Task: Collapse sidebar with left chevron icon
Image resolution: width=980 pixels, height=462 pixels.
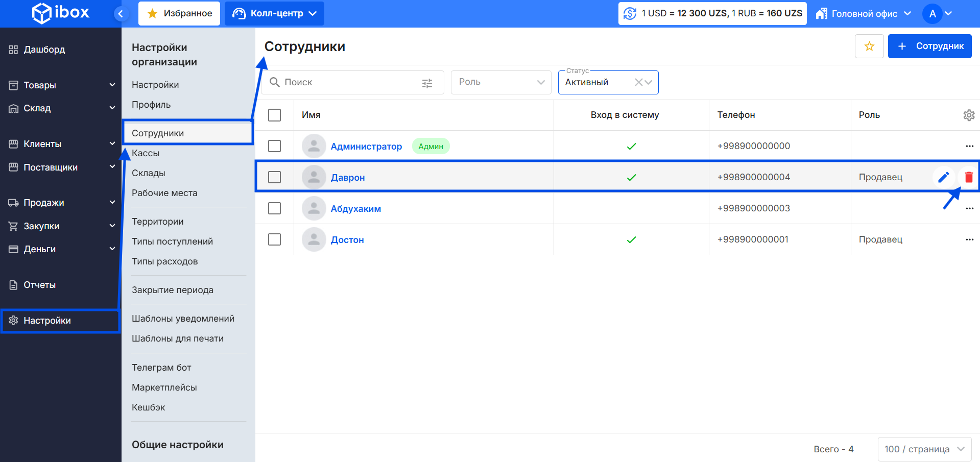Action: 121,14
